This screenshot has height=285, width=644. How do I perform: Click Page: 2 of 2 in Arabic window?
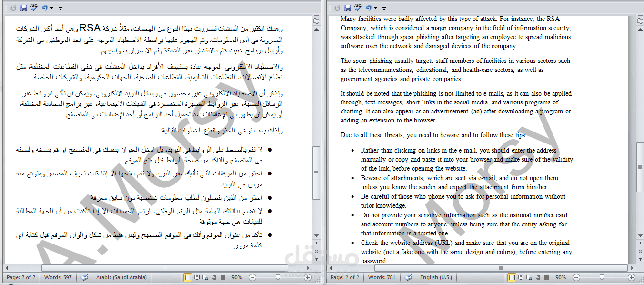click(21, 277)
